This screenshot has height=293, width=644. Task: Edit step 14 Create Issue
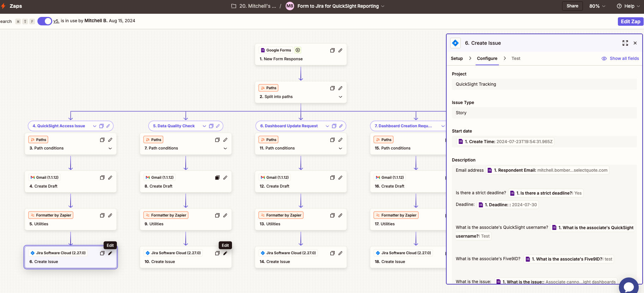(x=340, y=253)
